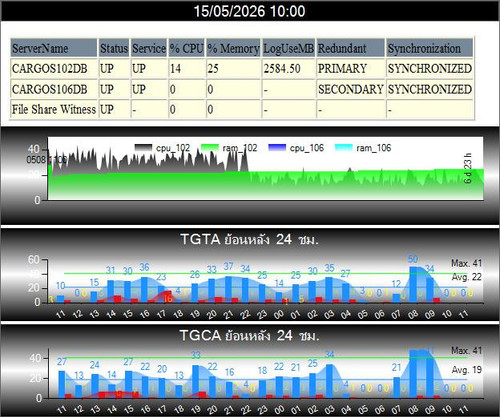The width and height of the screenshot is (500, 417).
Task: Click the Status column header
Action: point(114,48)
